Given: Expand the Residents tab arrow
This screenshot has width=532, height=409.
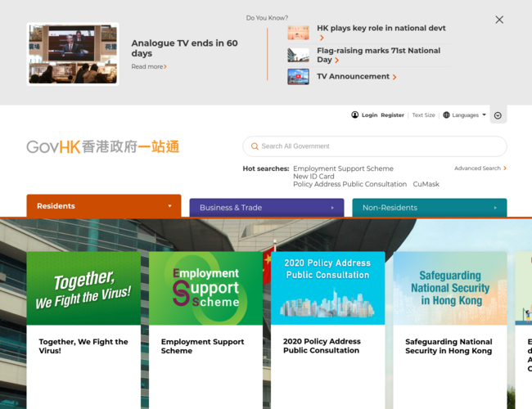Looking at the screenshot, I should click(169, 206).
